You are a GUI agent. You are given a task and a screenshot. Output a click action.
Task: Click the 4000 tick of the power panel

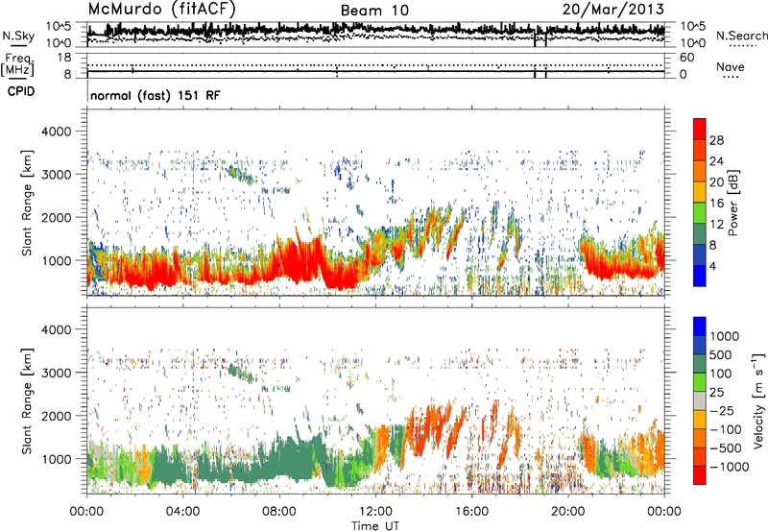pos(56,132)
